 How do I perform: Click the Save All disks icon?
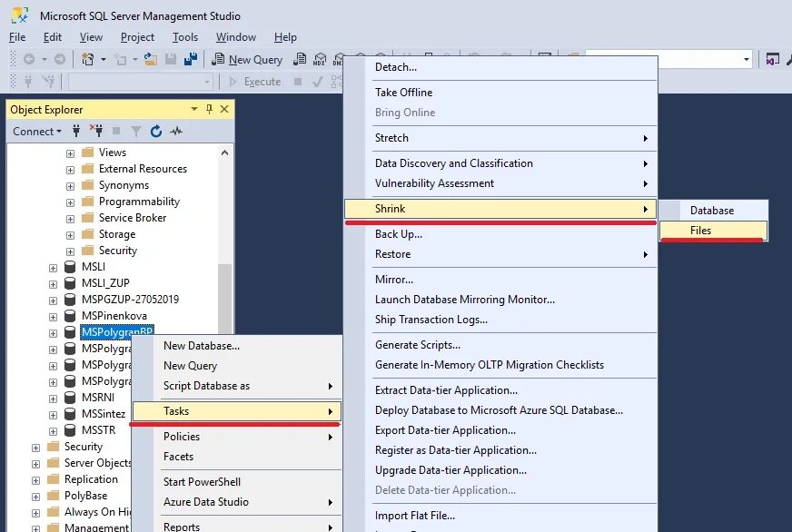point(191,60)
